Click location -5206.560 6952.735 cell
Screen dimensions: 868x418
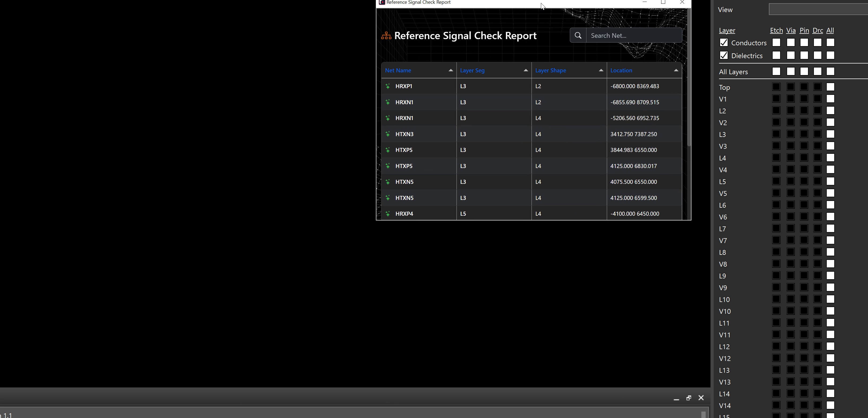pyautogui.click(x=644, y=118)
